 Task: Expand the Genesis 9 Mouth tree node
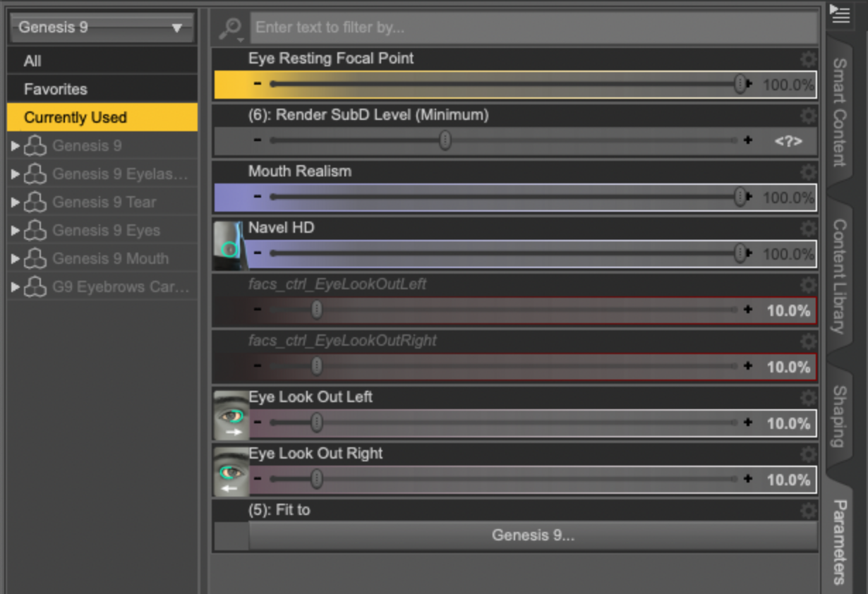tap(16, 259)
